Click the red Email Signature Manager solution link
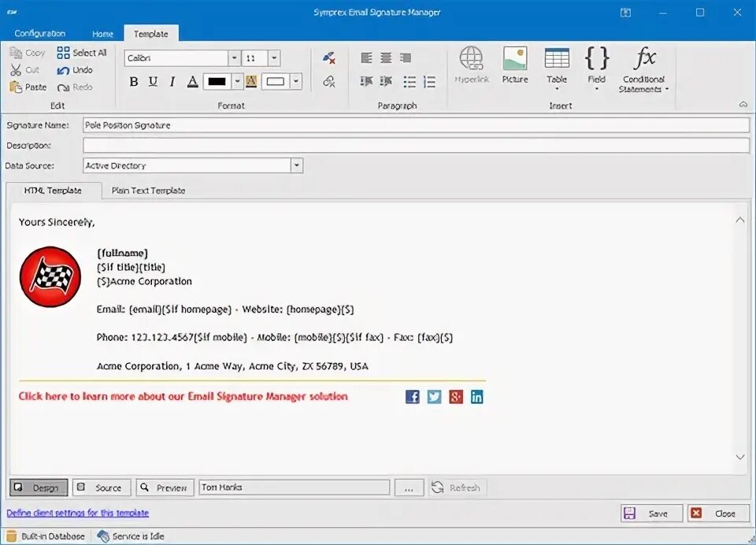 pos(183,396)
